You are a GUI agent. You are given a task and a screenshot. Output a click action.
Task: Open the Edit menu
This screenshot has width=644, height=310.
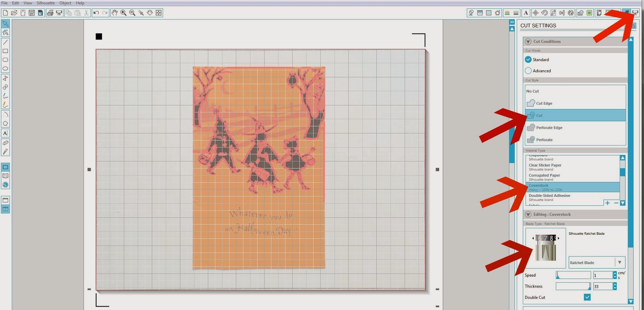16,3
